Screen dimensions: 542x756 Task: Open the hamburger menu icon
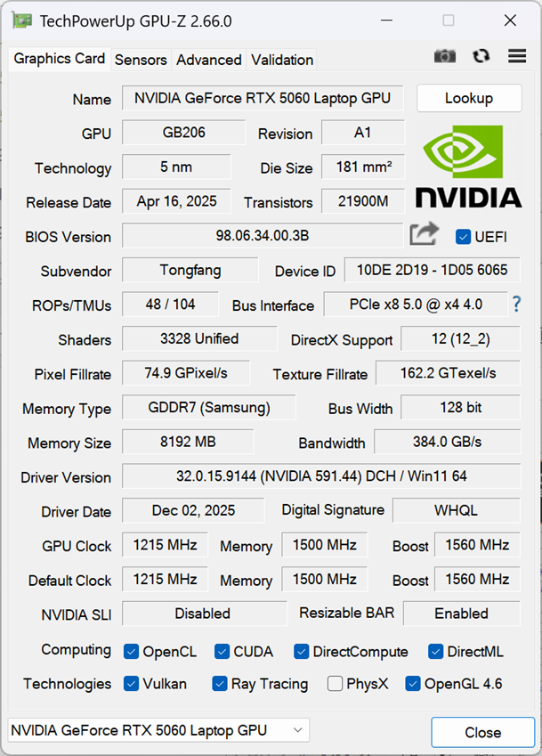(517, 56)
